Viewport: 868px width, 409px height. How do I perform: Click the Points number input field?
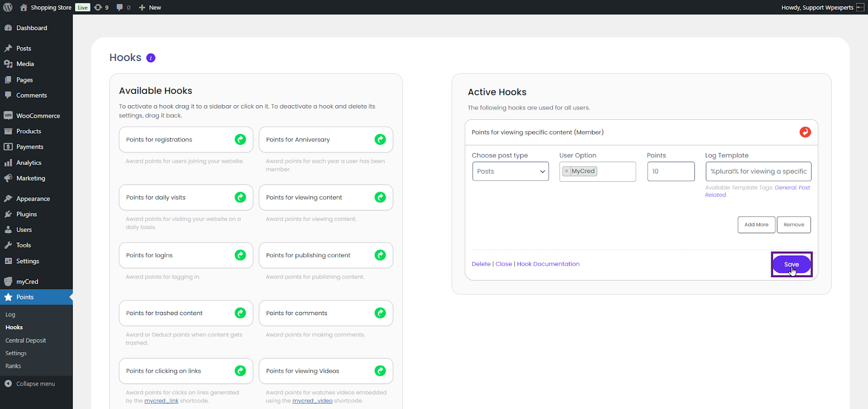tap(671, 171)
